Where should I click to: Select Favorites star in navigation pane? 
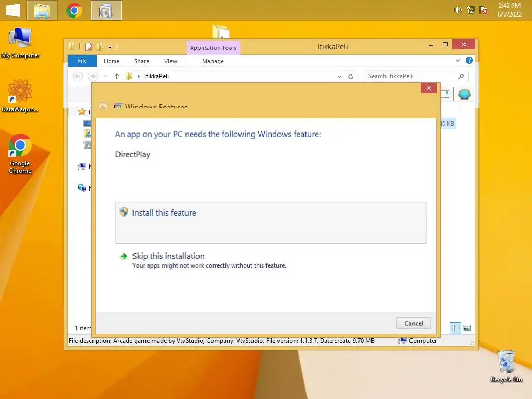82,112
